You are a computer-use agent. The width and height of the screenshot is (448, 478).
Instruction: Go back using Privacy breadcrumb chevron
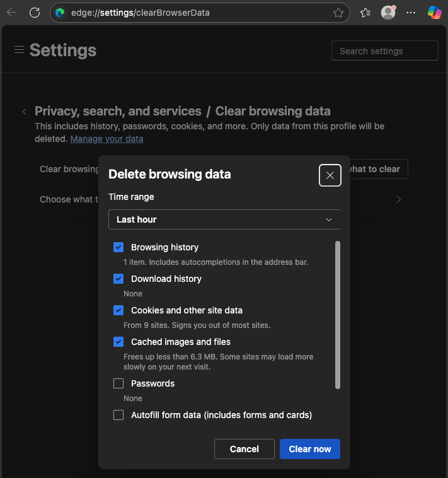click(x=25, y=112)
